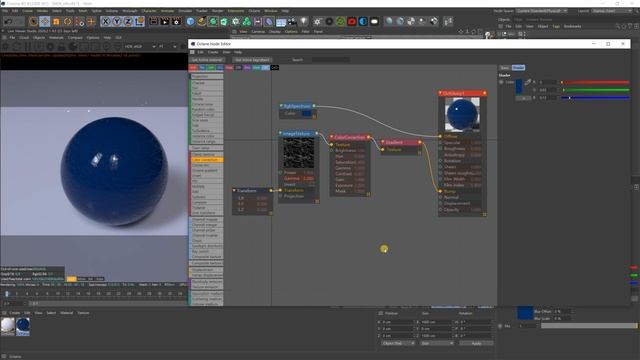
Task: Open Octane settings gear icon in toolbar
Action: click(318, 21)
